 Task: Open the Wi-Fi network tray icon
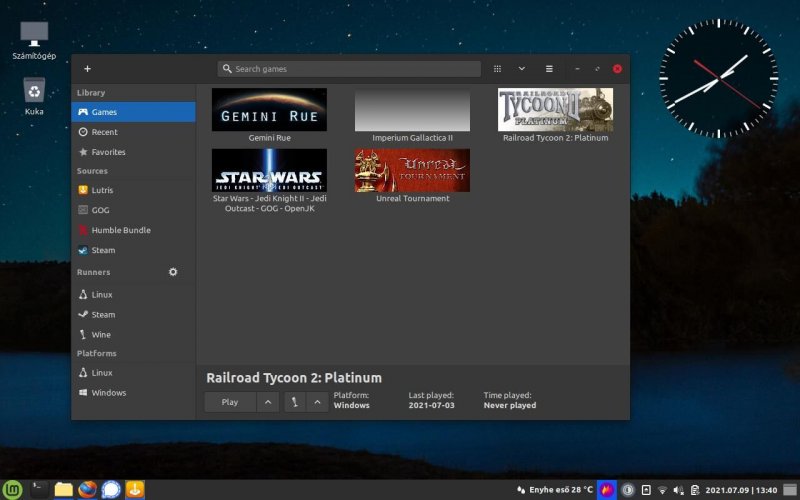tap(662, 490)
